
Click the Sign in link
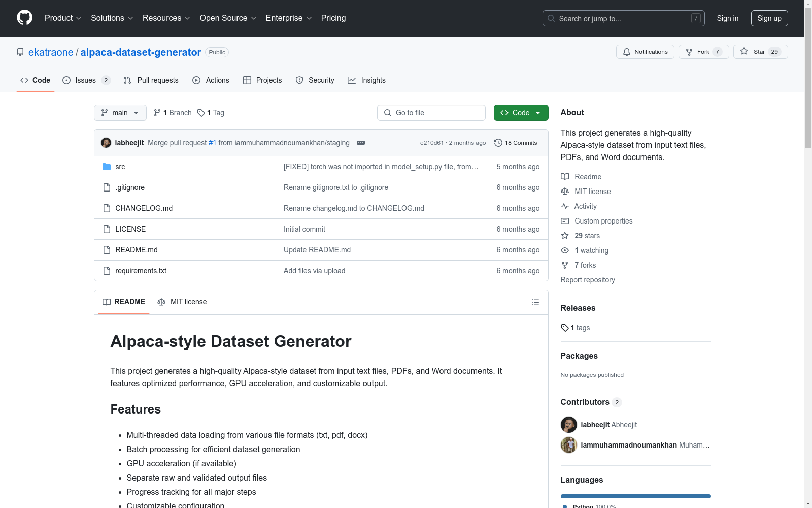point(728,18)
